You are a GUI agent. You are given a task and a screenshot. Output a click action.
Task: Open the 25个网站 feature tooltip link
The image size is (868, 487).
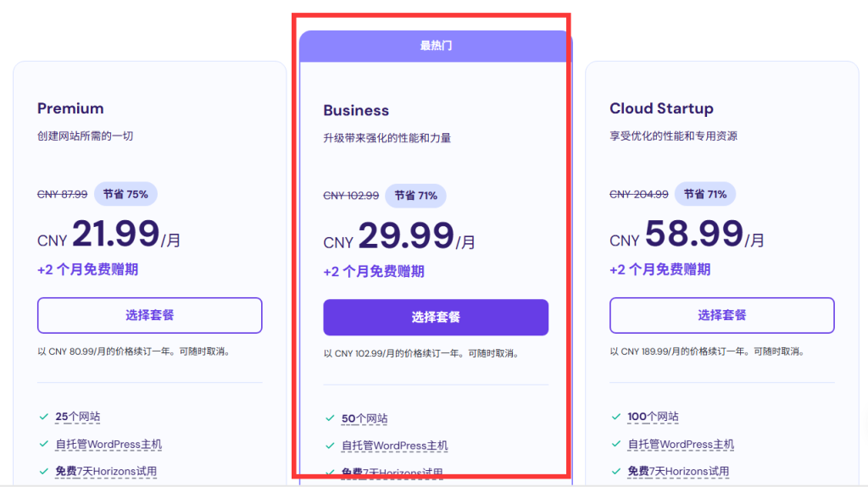[x=77, y=417]
